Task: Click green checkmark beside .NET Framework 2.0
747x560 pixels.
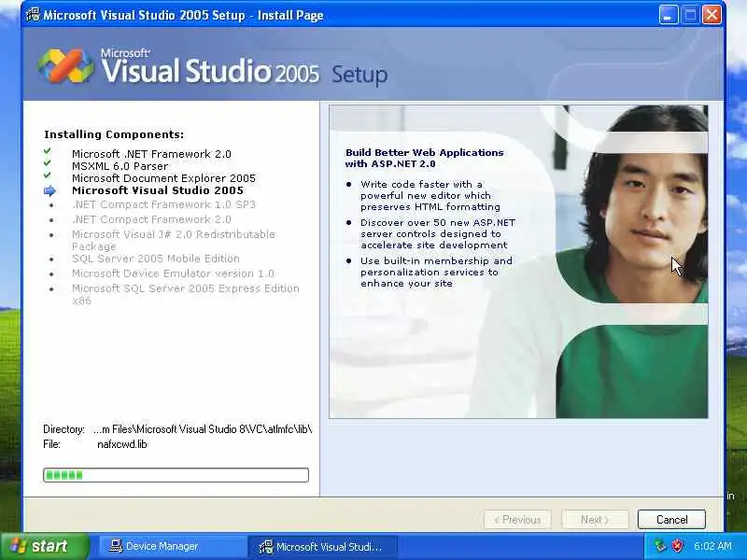Action: pos(48,151)
